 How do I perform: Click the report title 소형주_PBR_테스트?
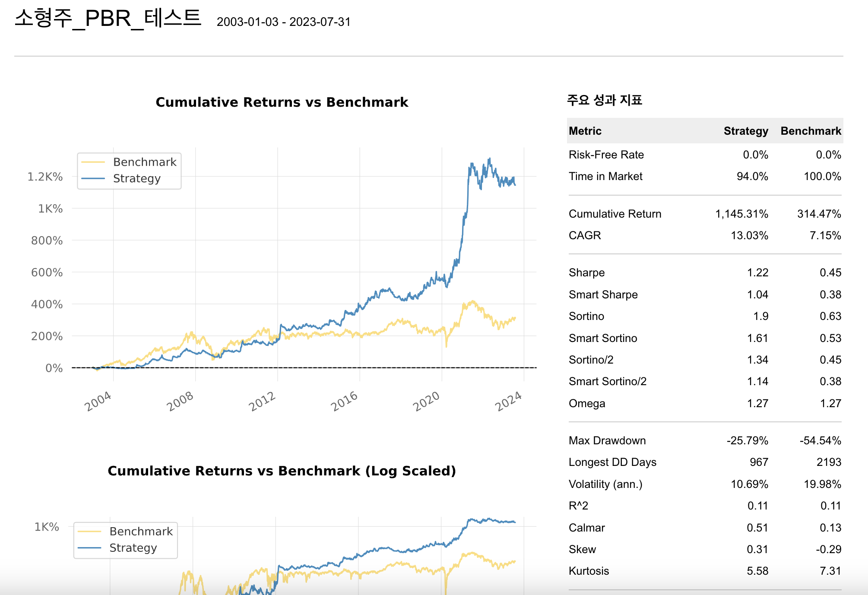click(108, 18)
